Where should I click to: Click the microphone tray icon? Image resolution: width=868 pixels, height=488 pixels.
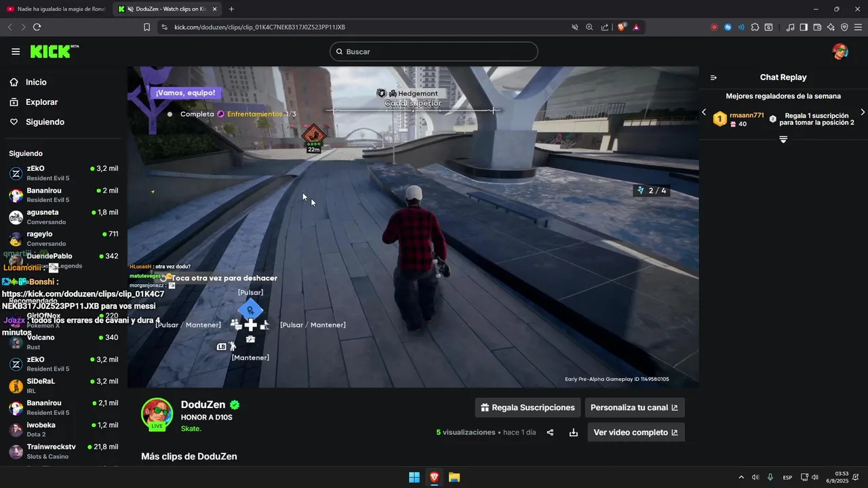pos(770,477)
